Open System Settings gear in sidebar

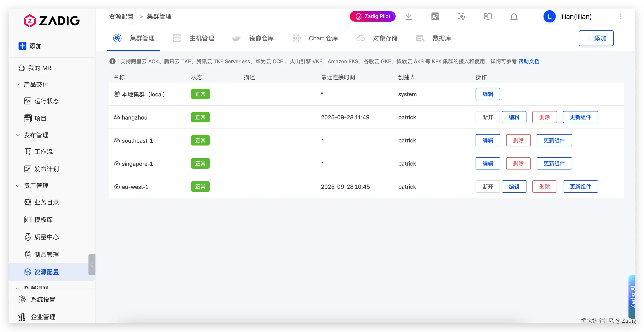click(x=22, y=299)
